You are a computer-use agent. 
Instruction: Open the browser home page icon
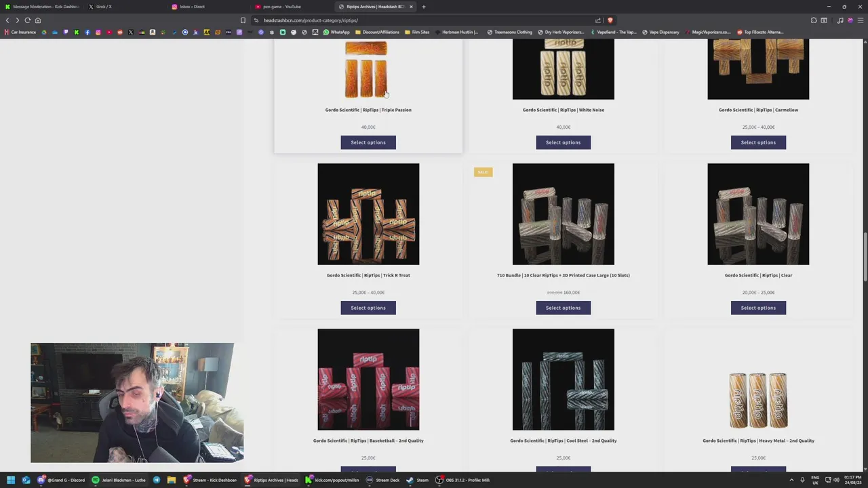coord(38,20)
